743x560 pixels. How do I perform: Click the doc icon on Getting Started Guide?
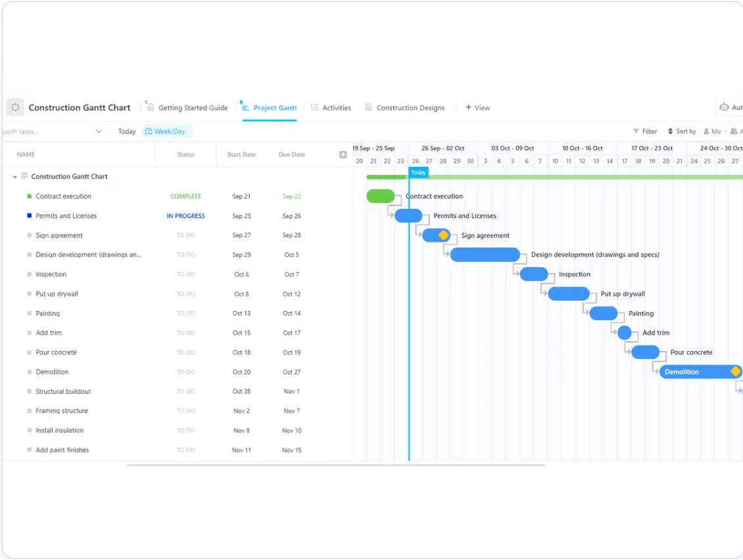tap(150, 107)
